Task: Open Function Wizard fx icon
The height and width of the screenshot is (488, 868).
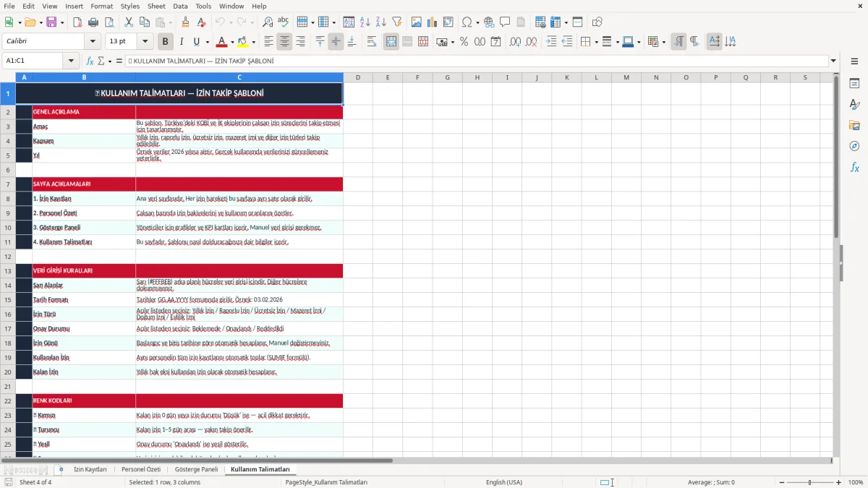Action: 90,61
